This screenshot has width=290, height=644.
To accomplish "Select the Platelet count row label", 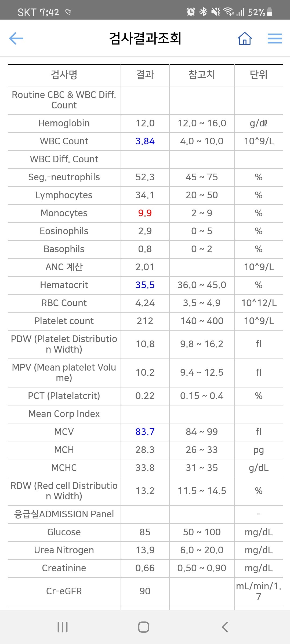I will [64, 321].
